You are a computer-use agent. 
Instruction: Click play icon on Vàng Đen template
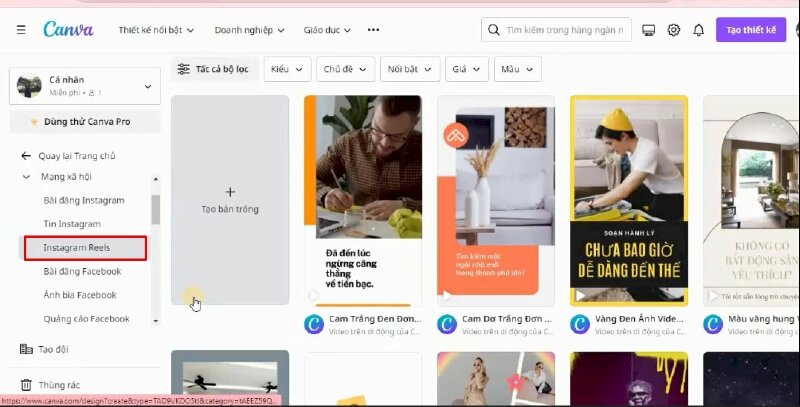pos(580,295)
